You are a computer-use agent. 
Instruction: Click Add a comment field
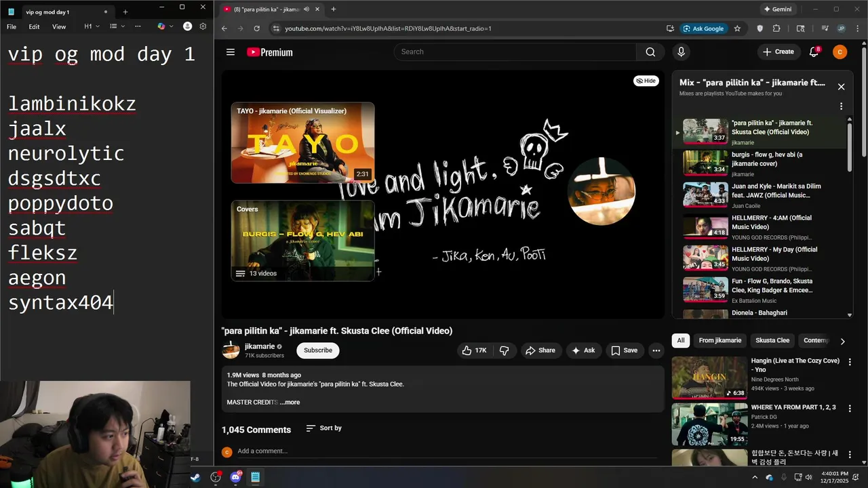pos(262,451)
